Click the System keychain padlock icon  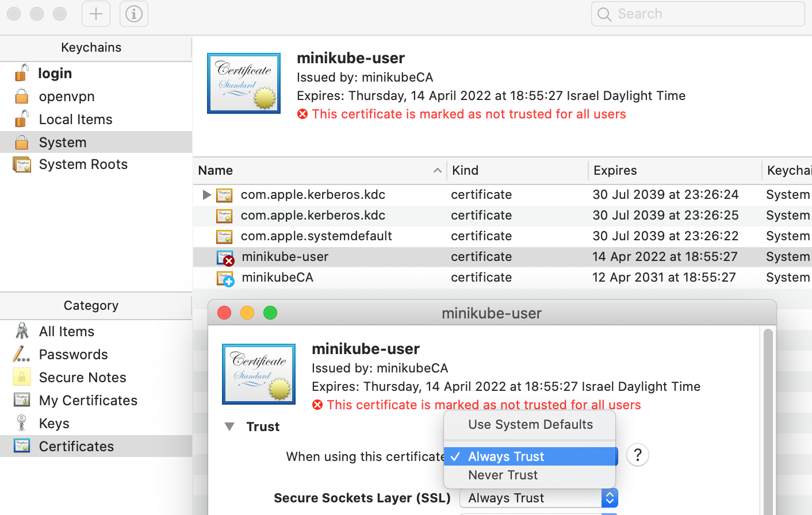[22, 142]
